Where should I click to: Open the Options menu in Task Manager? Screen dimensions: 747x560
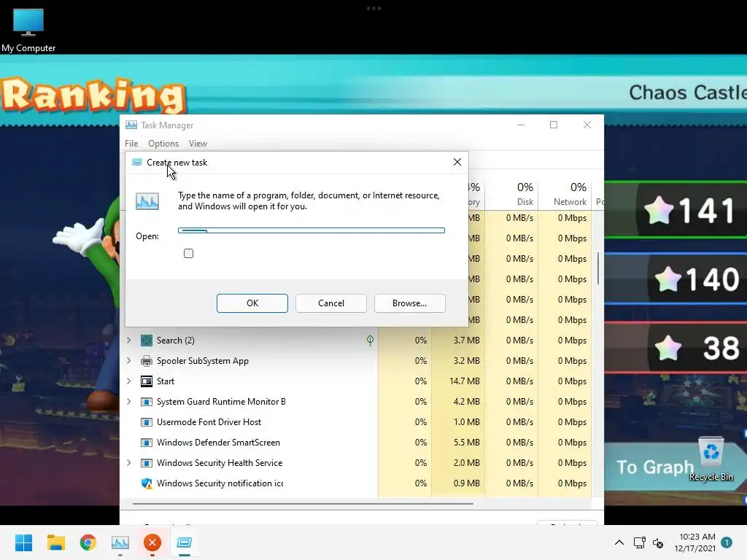pos(163,144)
